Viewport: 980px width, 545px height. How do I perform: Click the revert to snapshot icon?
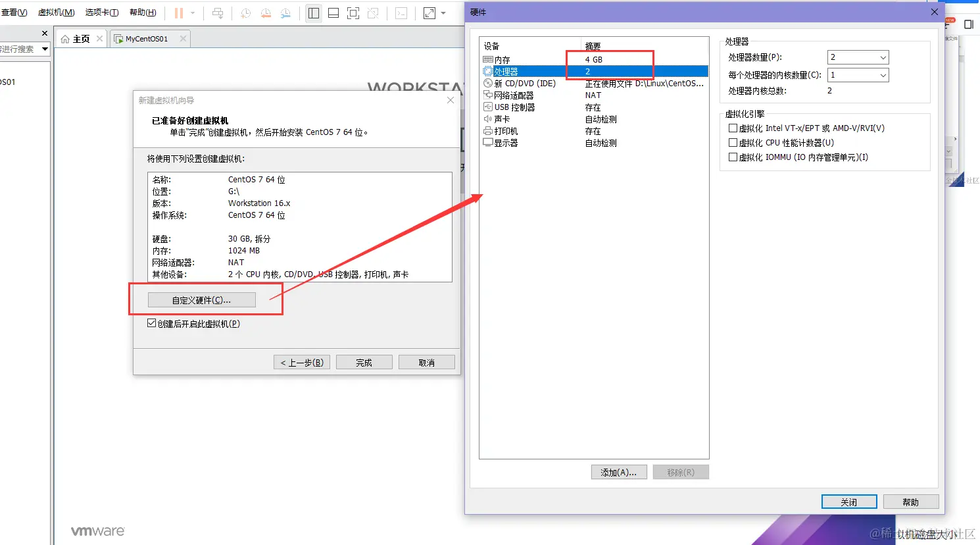pos(266,13)
